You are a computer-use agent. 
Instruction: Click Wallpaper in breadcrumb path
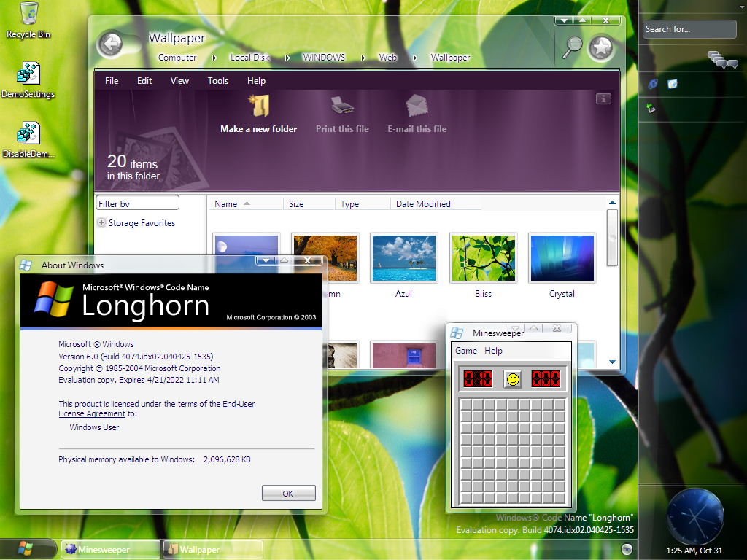450,58
